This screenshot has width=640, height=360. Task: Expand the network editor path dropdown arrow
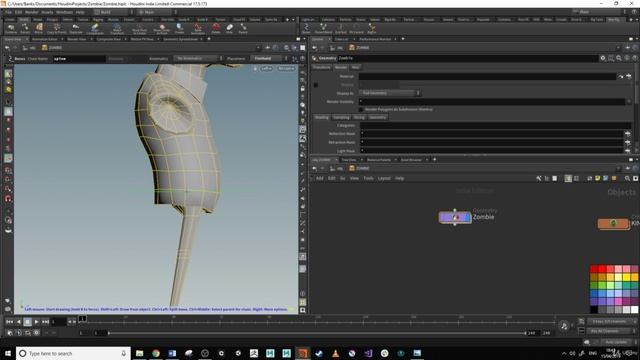tap(618, 168)
